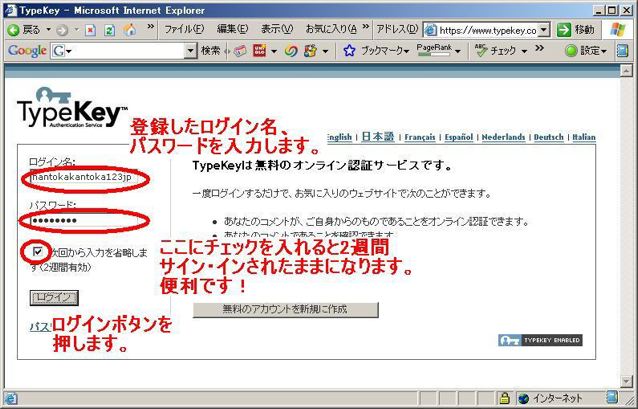This screenshot has width=638, height=409.
Task: Switch language to 日本語 link
Action: click(378, 137)
